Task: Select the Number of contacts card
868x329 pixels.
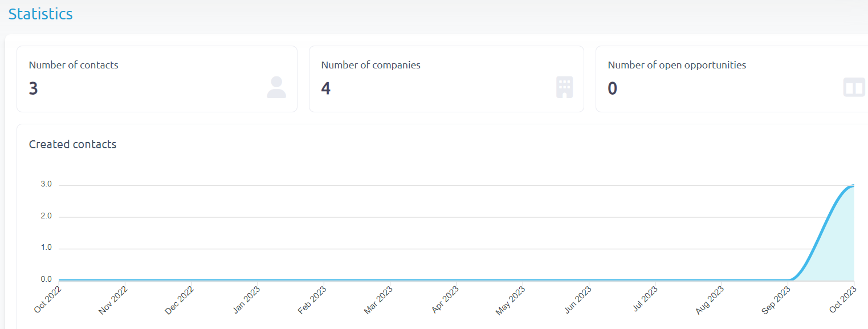Action: coord(157,79)
